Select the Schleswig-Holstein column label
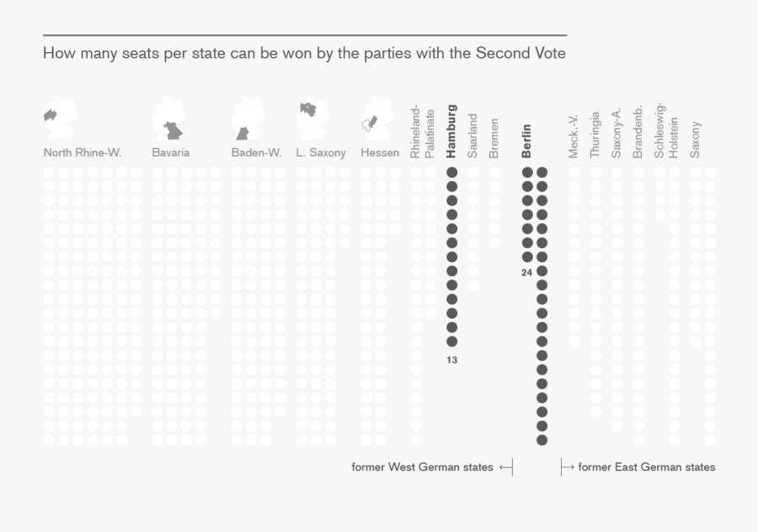This screenshot has height=532, width=758. tap(666, 130)
